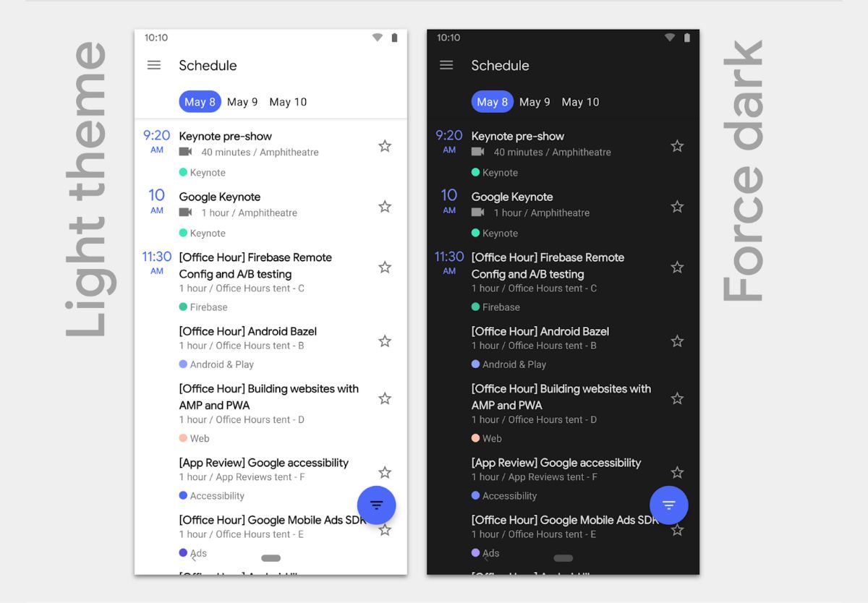The height and width of the screenshot is (603, 868).
Task: Star Firebase Remote Config session, dark theme
Action: (x=677, y=268)
